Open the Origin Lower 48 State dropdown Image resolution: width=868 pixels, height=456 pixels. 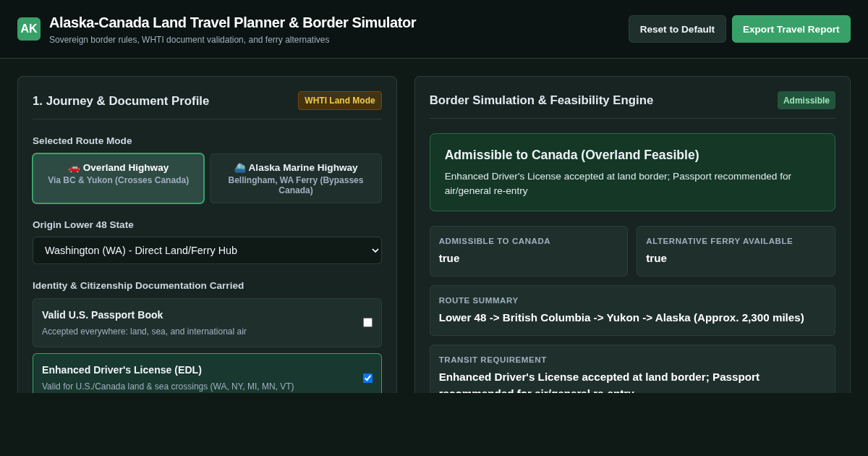[x=207, y=250]
